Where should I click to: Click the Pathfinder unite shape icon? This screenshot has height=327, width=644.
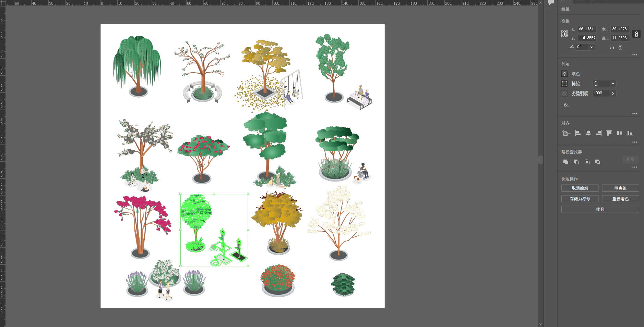[x=566, y=162]
